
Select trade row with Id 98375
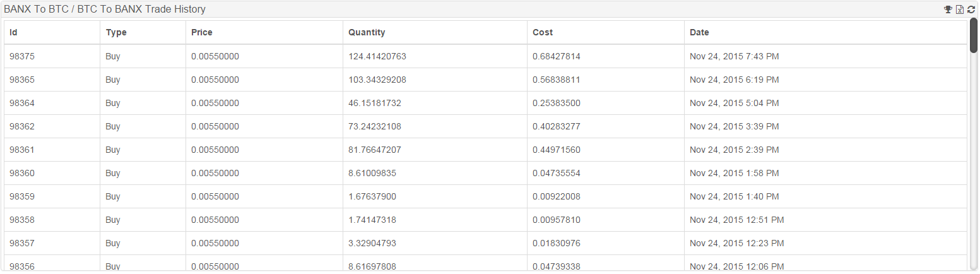[x=485, y=56]
